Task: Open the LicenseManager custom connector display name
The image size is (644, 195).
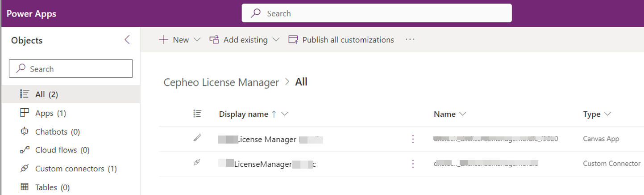Action: click(x=268, y=164)
